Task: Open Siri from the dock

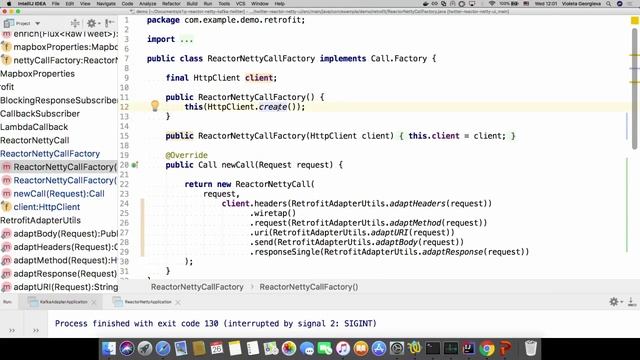Action: (127, 349)
